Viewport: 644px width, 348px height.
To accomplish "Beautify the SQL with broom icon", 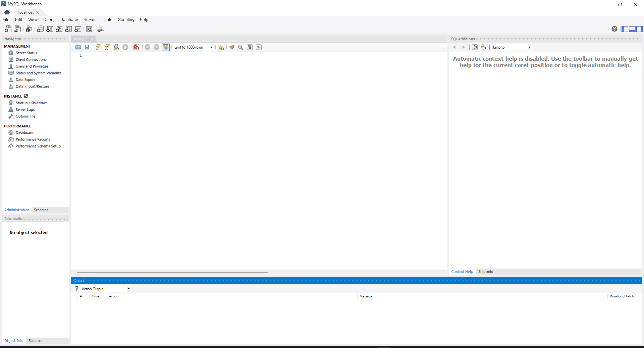I will click(232, 47).
